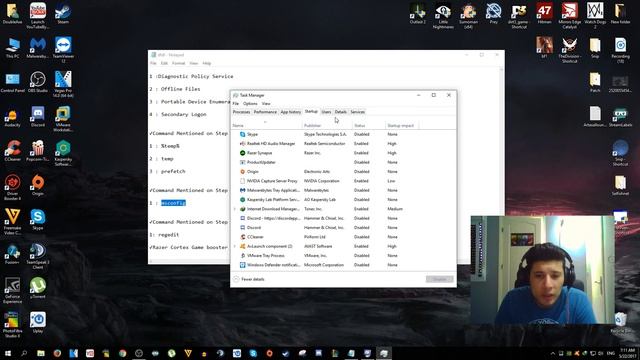Open Task Manager File menu
Image resolution: width=640 pixels, height=360 pixels.
(x=236, y=104)
